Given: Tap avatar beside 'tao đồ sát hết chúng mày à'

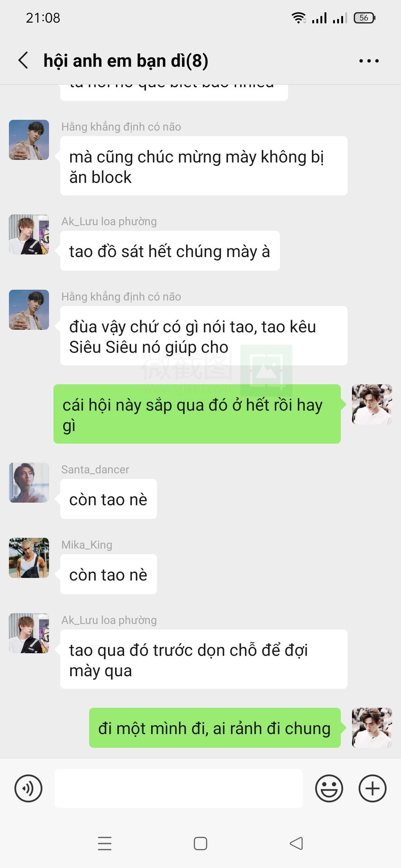Looking at the screenshot, I should [x=29, y=235].
